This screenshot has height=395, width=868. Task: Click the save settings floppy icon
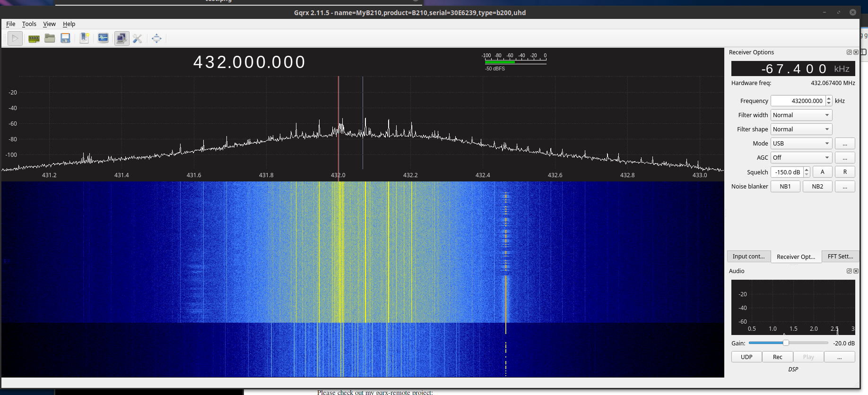pos(65,38)
